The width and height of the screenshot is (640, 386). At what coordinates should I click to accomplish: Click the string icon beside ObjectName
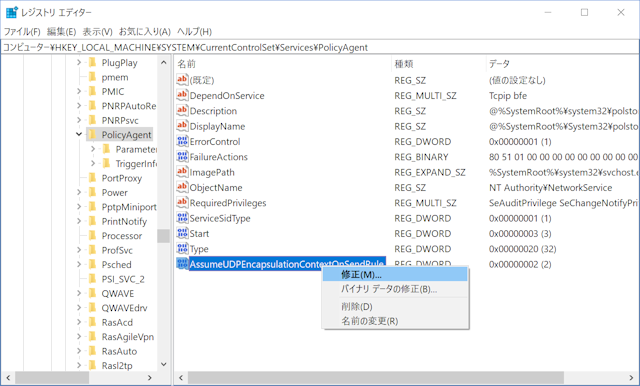[x=182, y=187]
